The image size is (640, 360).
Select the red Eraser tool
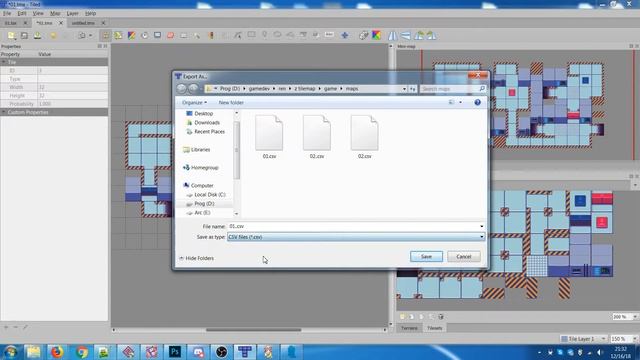click(x=171, y=36)
